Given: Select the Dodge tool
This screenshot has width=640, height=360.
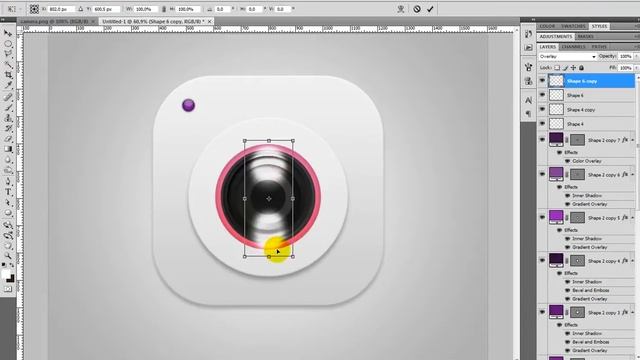Looking at the screenshot, I should (8, 171).
